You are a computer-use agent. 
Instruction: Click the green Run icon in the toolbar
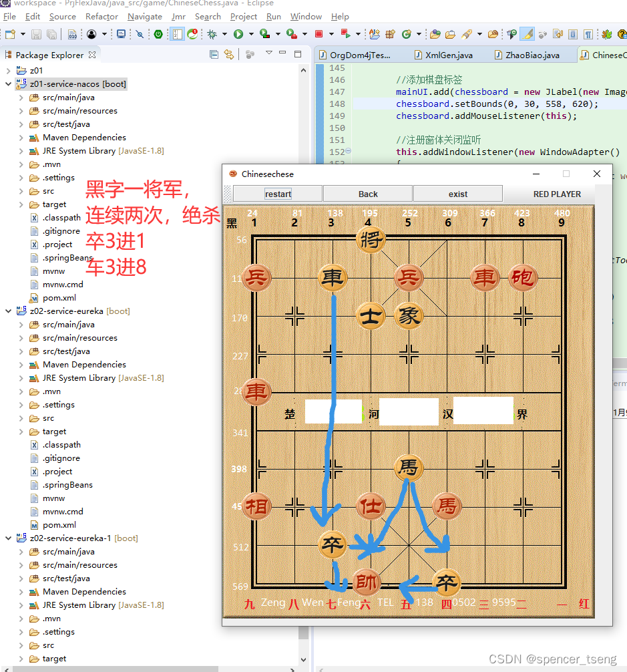point(237,33)
